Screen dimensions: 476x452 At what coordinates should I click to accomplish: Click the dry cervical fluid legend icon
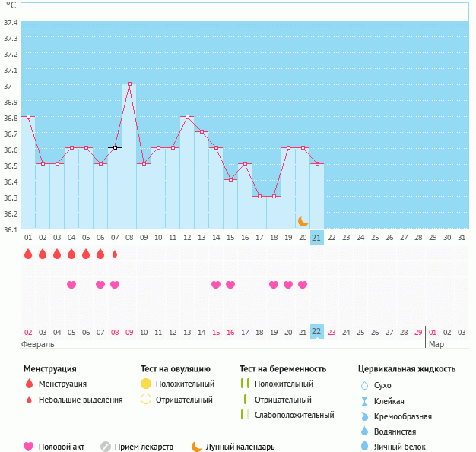coord(364,385)
